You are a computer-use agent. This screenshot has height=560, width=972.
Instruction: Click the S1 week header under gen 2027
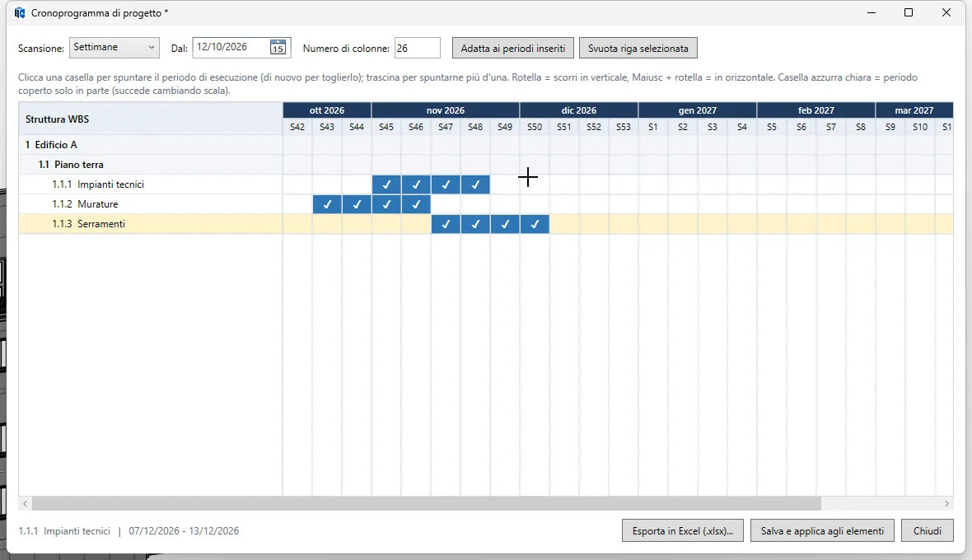(x=652, y=127)
